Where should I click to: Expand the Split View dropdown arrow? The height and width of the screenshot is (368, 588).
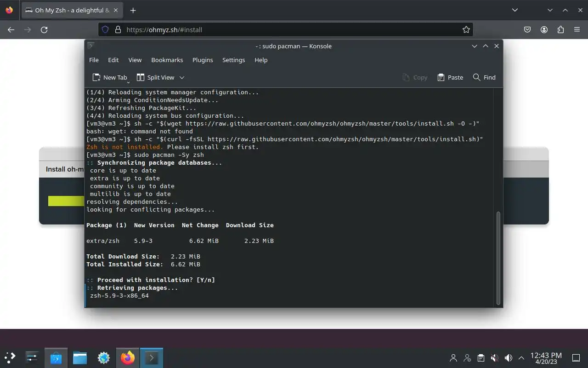click(182, 77)
